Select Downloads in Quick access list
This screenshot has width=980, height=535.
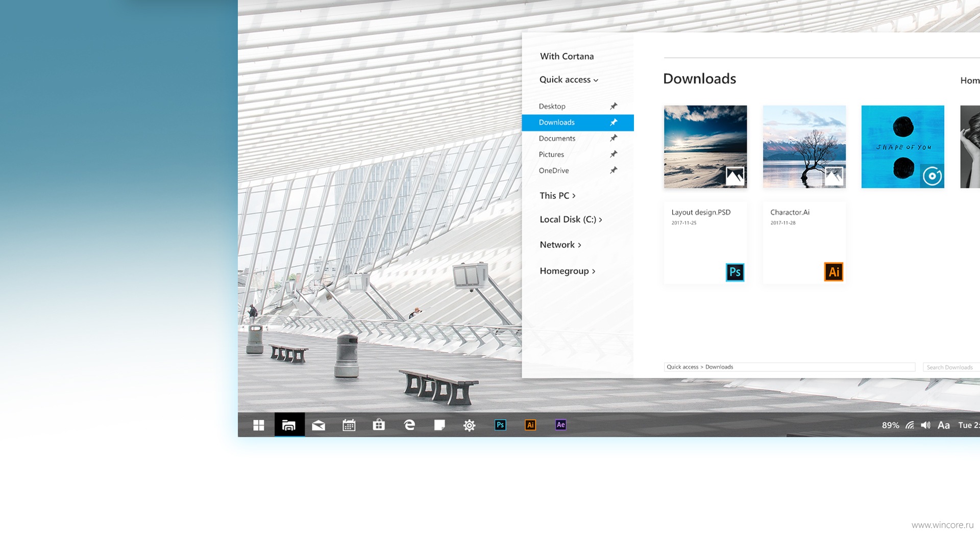click(x=578, y=122)
